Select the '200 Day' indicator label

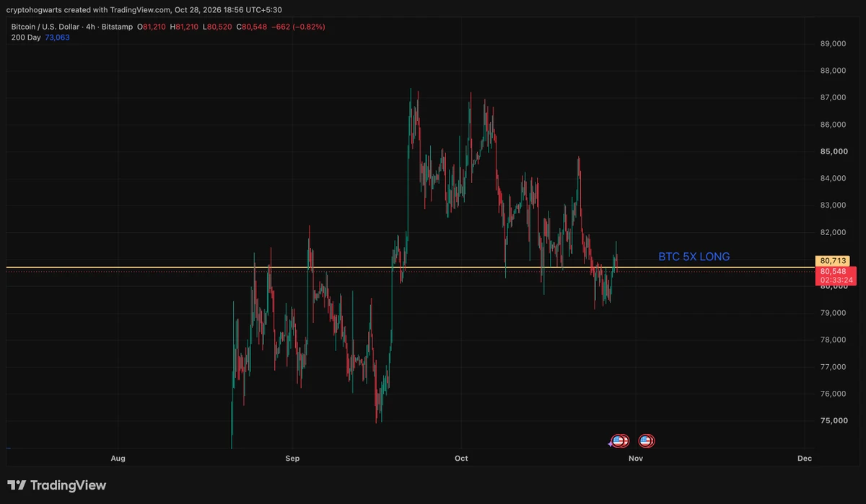pos(25,37)
